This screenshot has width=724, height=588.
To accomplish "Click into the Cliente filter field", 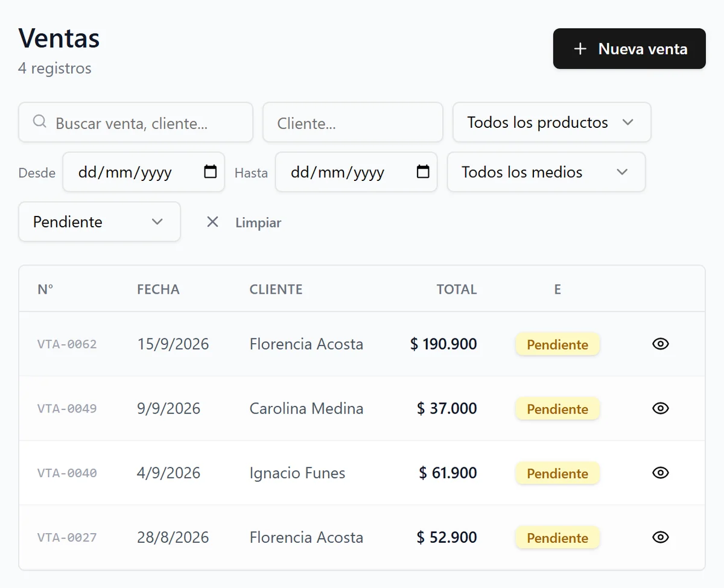I will 353,122.
